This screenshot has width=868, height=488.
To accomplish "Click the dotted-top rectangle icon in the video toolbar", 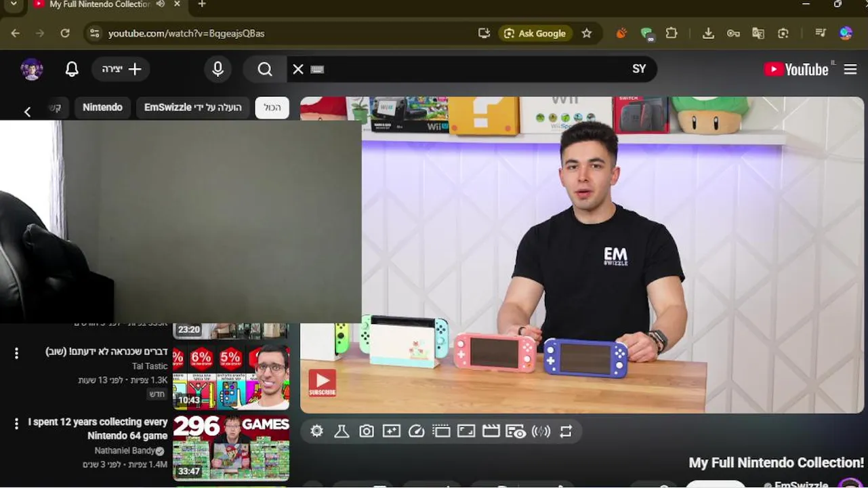I will pos(441,431).
